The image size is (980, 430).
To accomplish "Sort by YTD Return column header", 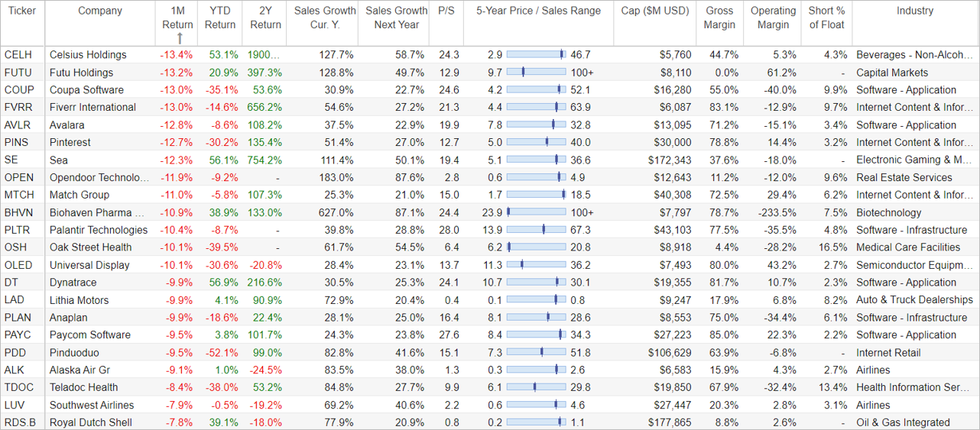I will pos(220,18).
